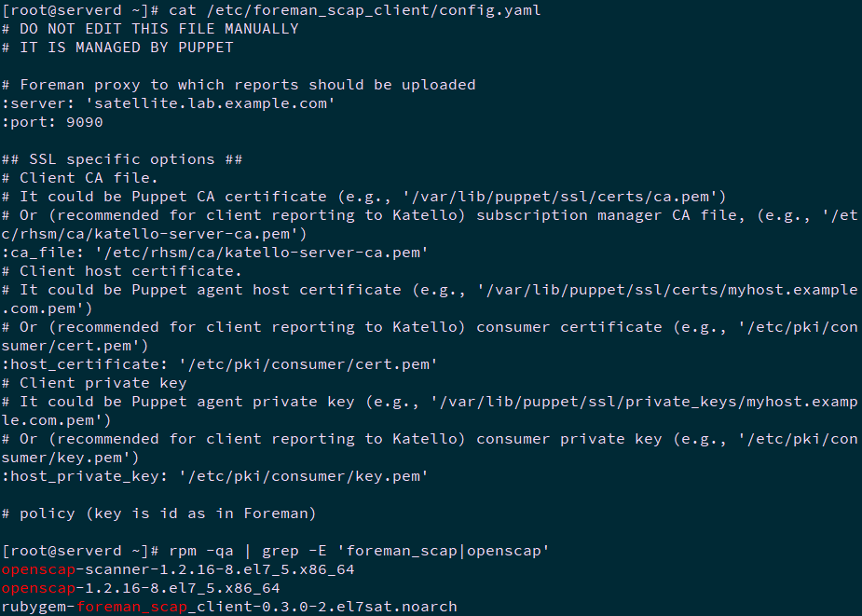Click the port 9090 setting
862x616 pixels.
(51, 121)
